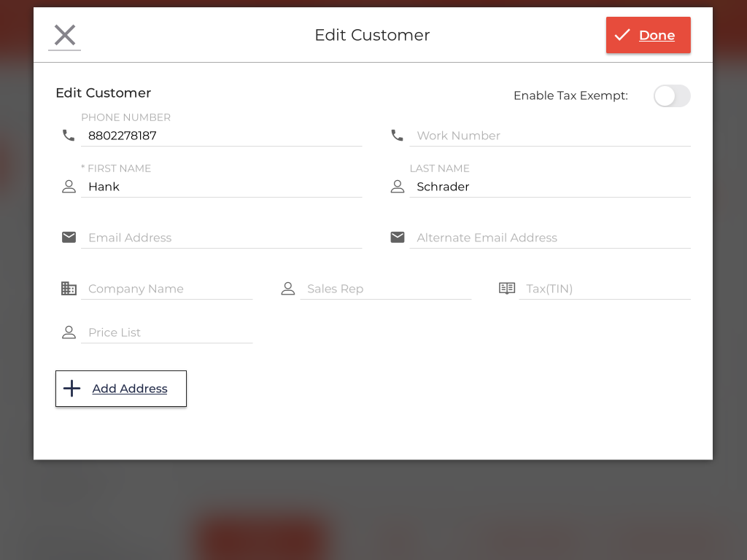Image resolution: width=747 pixels, height=560 pixels.
Task: Click the phone icon beside Work Number
Action: (397, 136)
